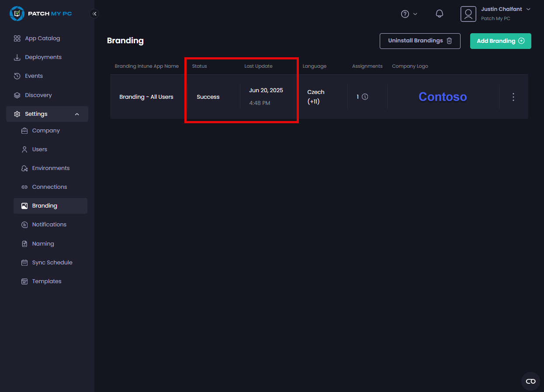Click the assignments info icon

click(x=365, y=97)
